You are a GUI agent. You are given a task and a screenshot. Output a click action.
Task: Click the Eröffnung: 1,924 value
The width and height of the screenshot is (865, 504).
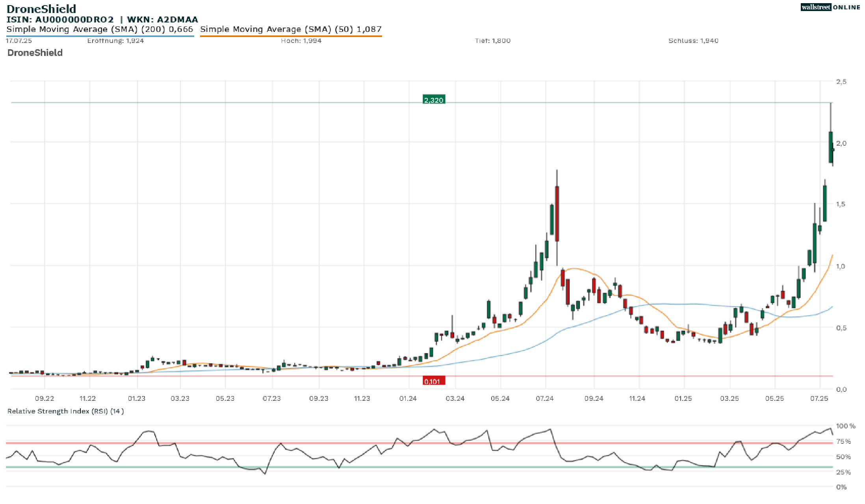[x=115, y=41]
